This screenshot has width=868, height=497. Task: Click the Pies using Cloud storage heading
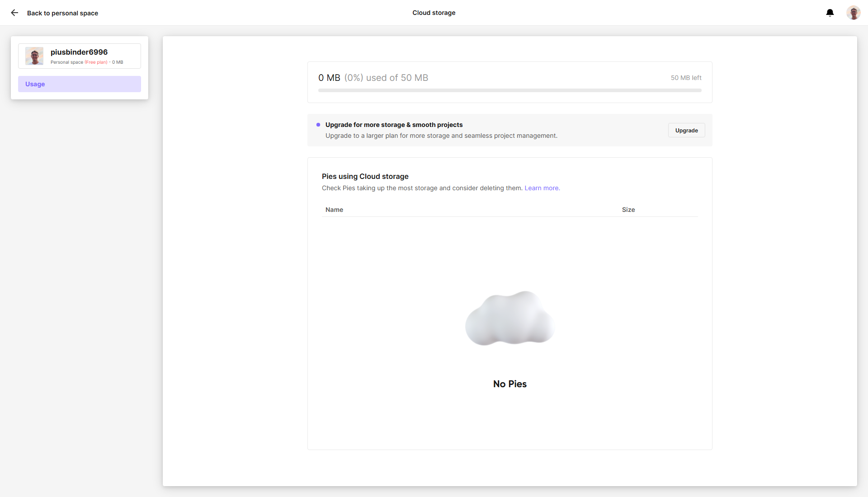365,176
